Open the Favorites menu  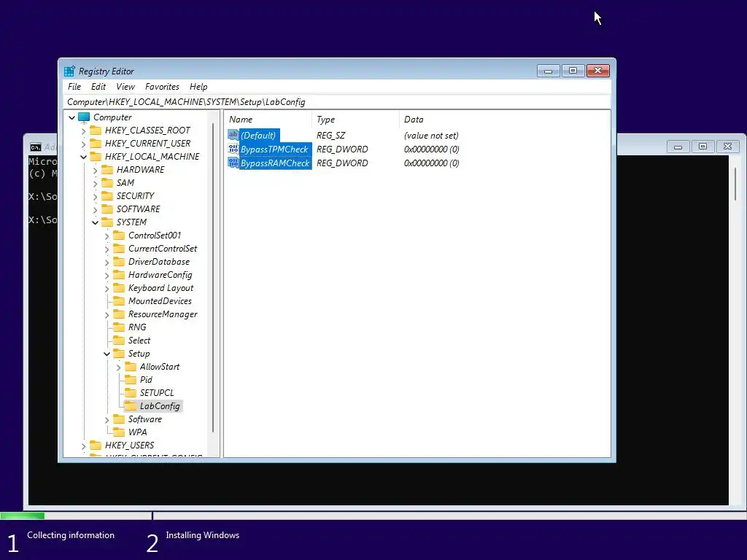(162, 87)
